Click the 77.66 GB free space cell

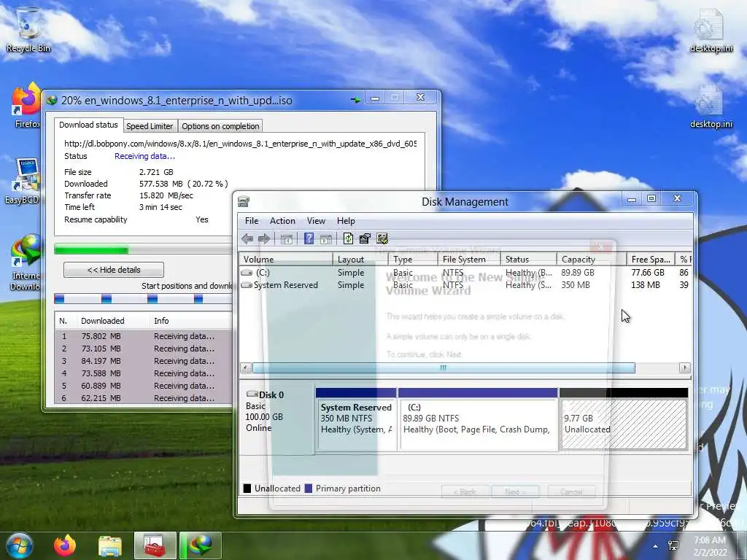(648, 273)
